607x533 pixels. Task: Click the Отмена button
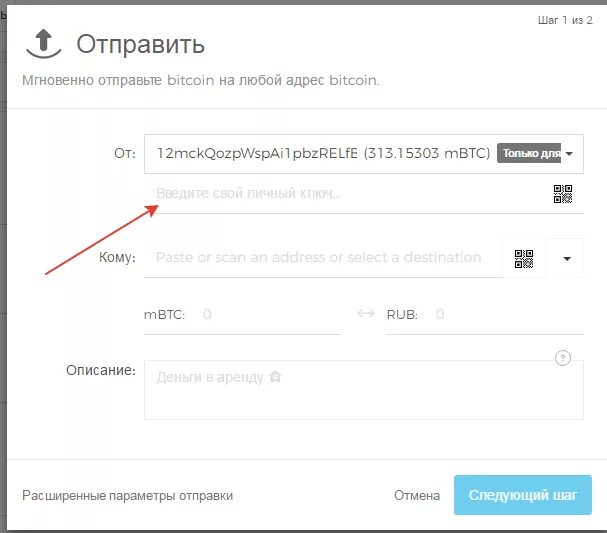pyautogui.click(x=417, y=495)
